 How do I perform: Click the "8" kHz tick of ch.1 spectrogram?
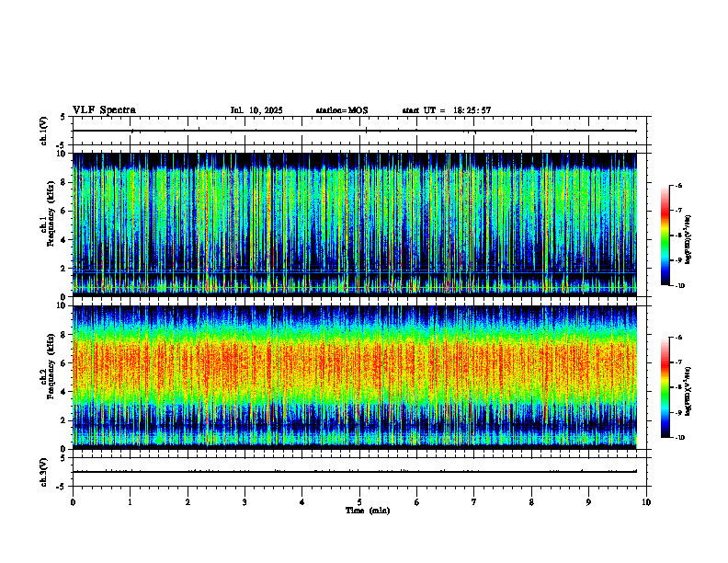pyautogui.click(x=64, y=182)
